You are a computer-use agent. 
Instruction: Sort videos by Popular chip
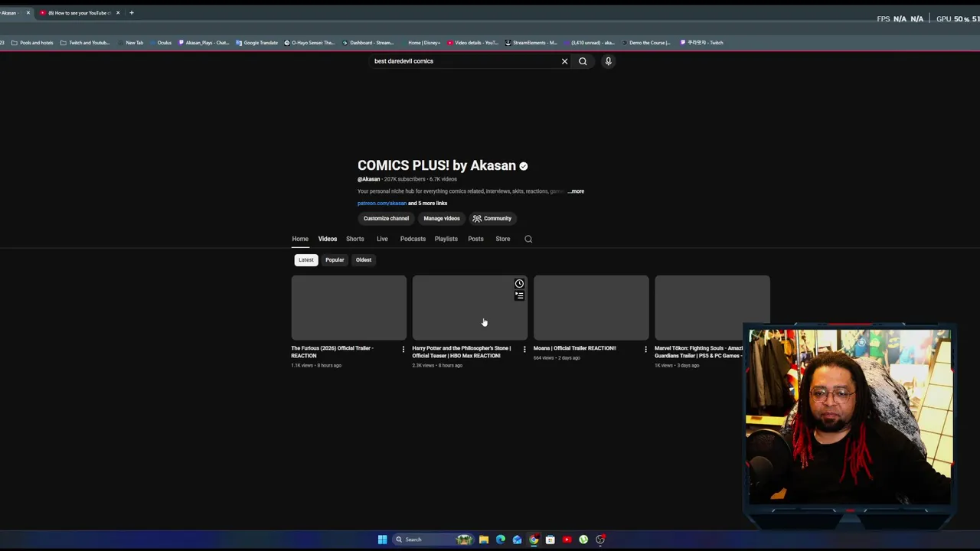pos(335,260)
